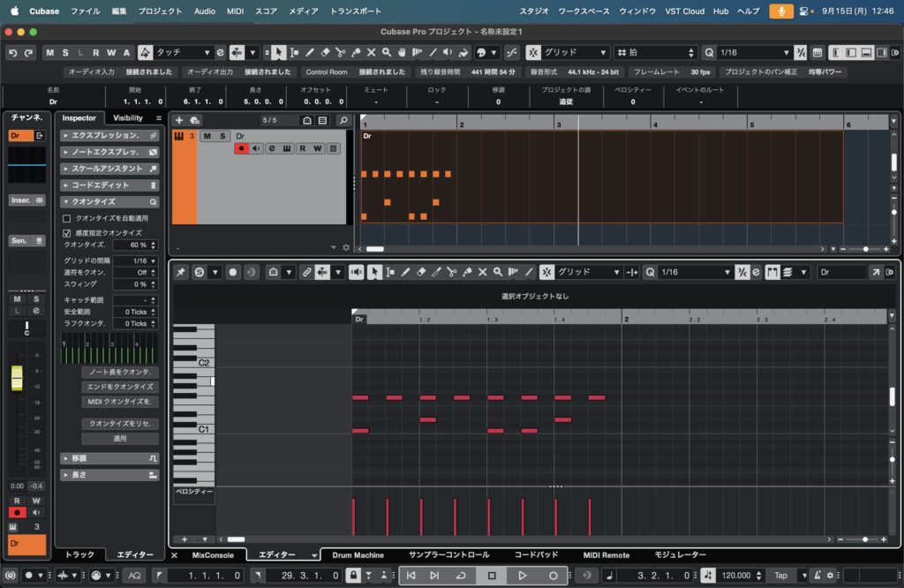904x588 pixels.
Task: Click the Undo arrow in the main toolbar
Action: (x=12, y=53)
